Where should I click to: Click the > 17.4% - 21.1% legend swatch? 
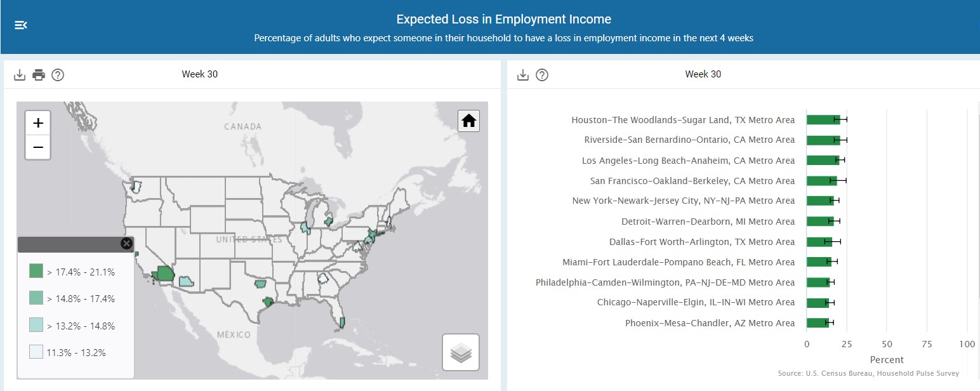point(36,272)
